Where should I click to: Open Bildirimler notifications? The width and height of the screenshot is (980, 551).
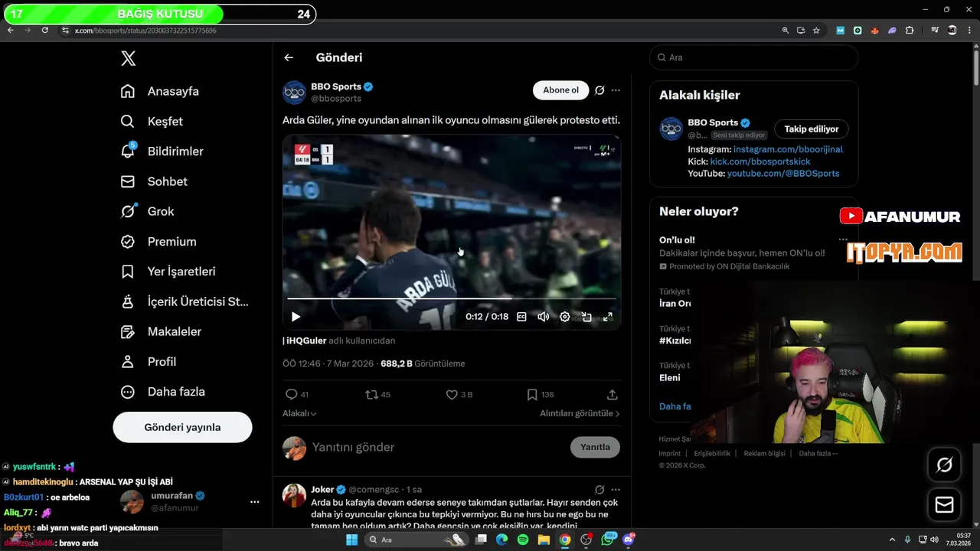coord(162,152)
